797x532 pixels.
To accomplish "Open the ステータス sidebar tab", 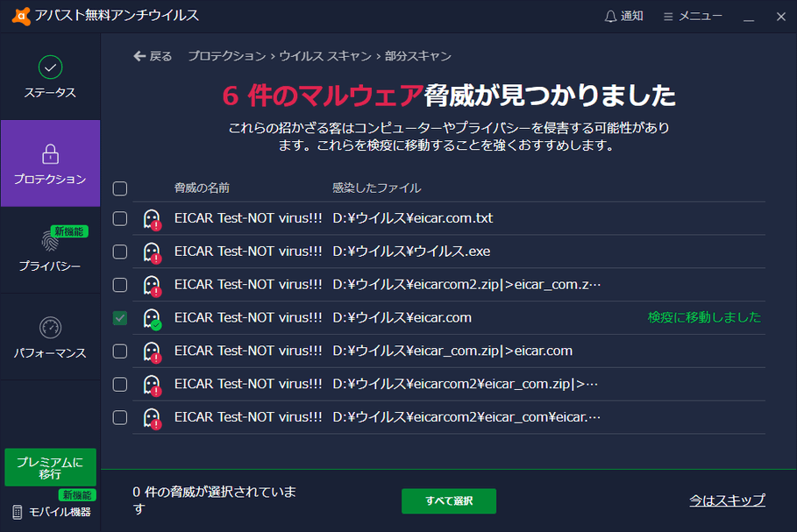I will (x=50, y=77).
